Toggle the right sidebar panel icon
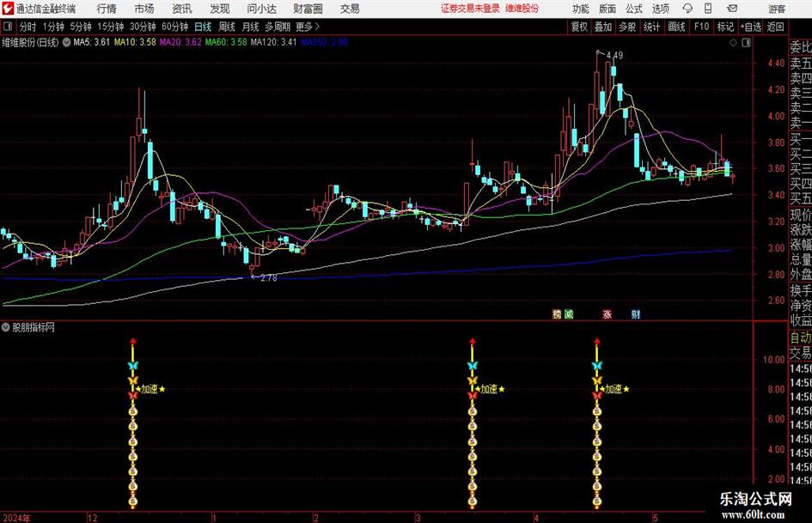Viewport: 812px width, 523px height. click(x=746, y=43)
